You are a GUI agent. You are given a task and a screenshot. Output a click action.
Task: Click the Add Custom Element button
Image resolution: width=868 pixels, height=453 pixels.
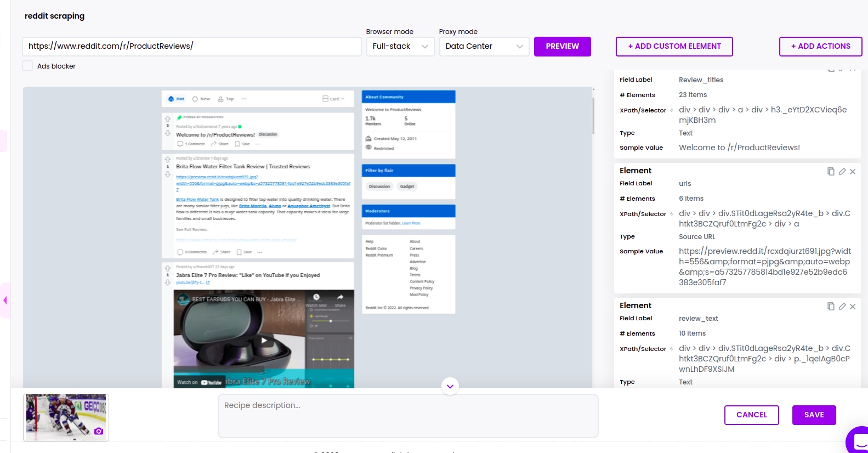pyautogui.click(x=674, y=47)
